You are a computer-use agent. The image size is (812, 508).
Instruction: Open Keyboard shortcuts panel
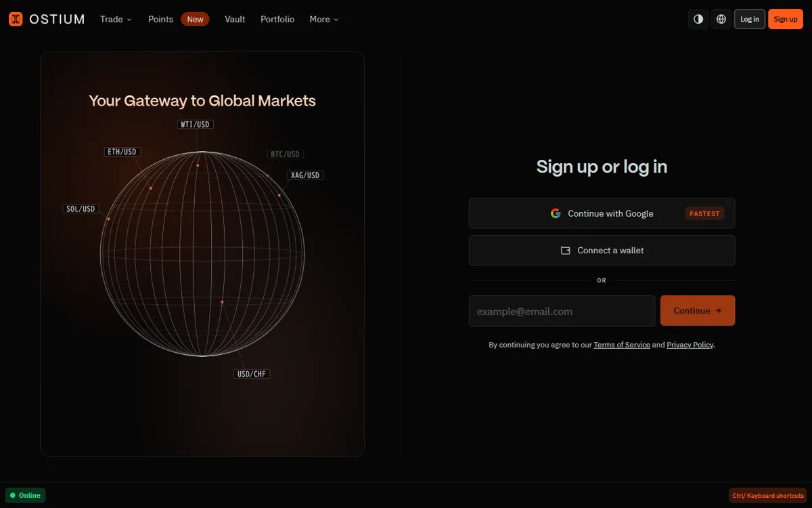click(x=768, y=496)
